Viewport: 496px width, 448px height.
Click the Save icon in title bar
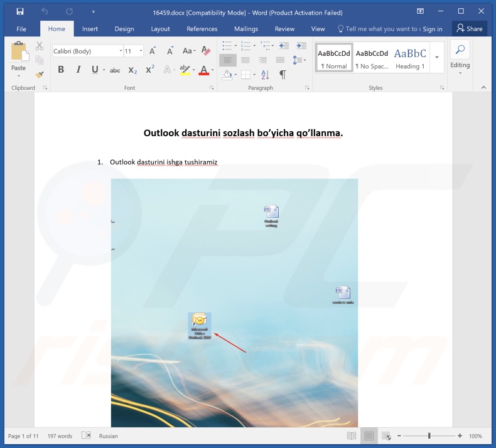20,12
